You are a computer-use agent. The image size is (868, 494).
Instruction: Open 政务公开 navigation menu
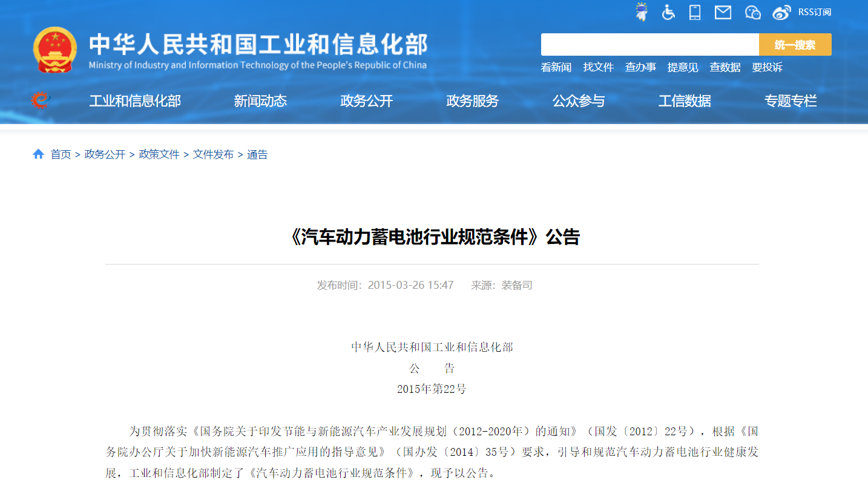[x=367, y=101]
